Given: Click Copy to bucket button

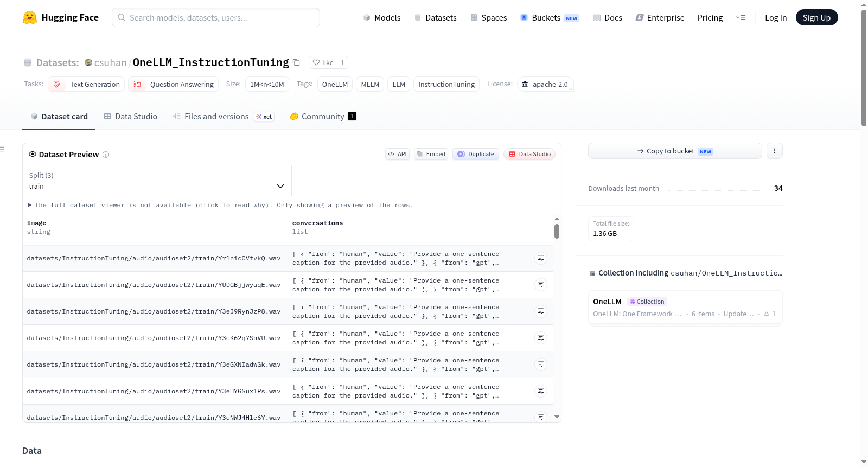Looking at the screenshot, I should [675, 151].
